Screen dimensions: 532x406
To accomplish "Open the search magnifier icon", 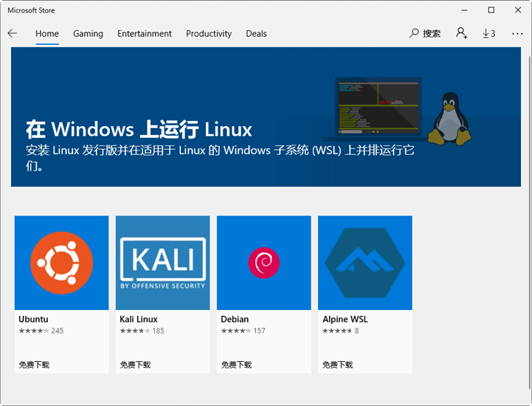I will pos(415,33).
